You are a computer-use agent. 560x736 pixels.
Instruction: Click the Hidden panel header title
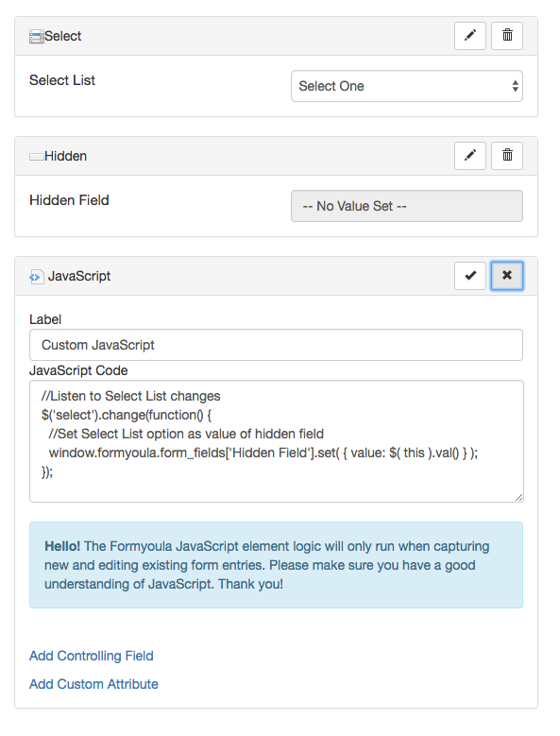click(66, 156)
